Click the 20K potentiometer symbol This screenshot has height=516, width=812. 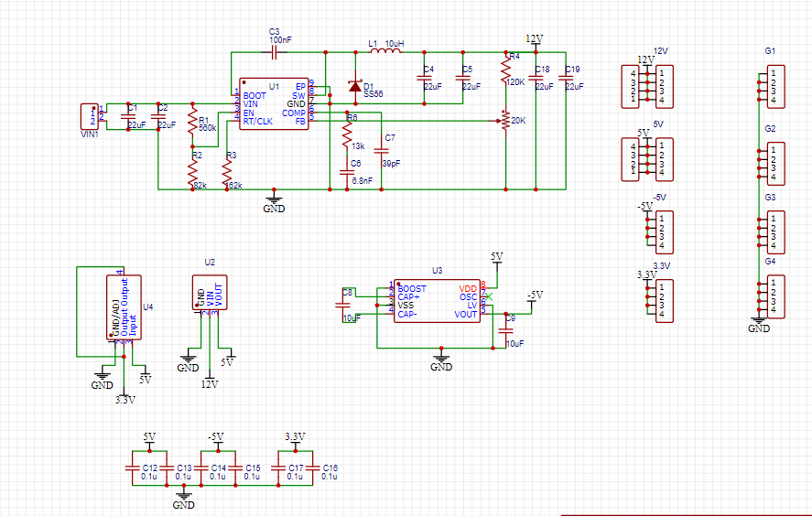pyautogui.click(x=504, y=121)
